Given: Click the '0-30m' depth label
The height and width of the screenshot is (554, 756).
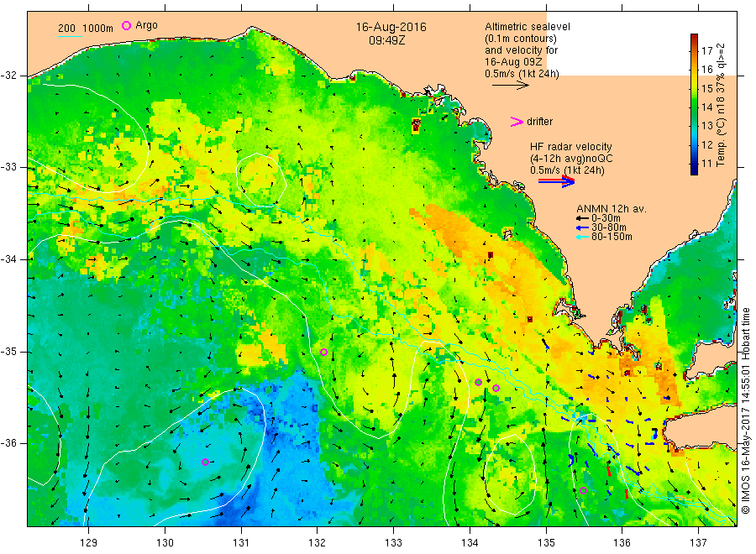Looking at the screenshot, I should [606, 218].
